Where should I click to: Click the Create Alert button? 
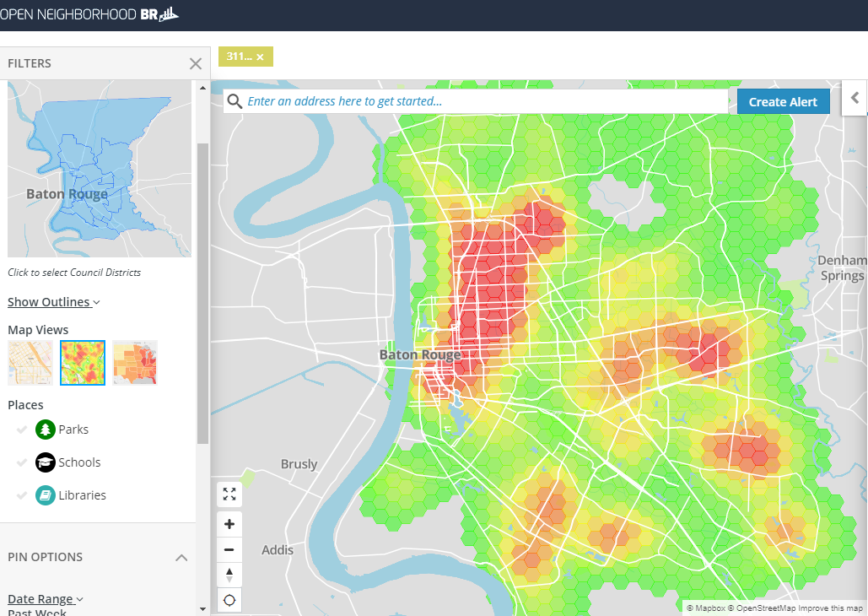tap(783, 101)
